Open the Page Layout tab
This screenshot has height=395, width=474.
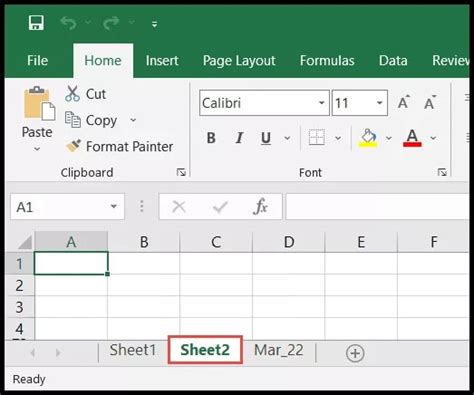[239, 61]
